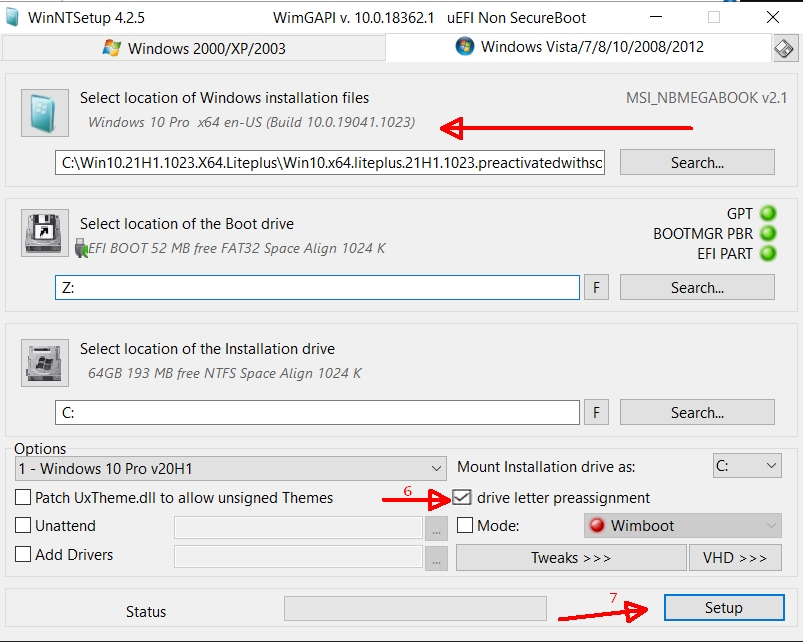
Task: Click the browse button beside the Unattend field
Action: pos(436,528)
